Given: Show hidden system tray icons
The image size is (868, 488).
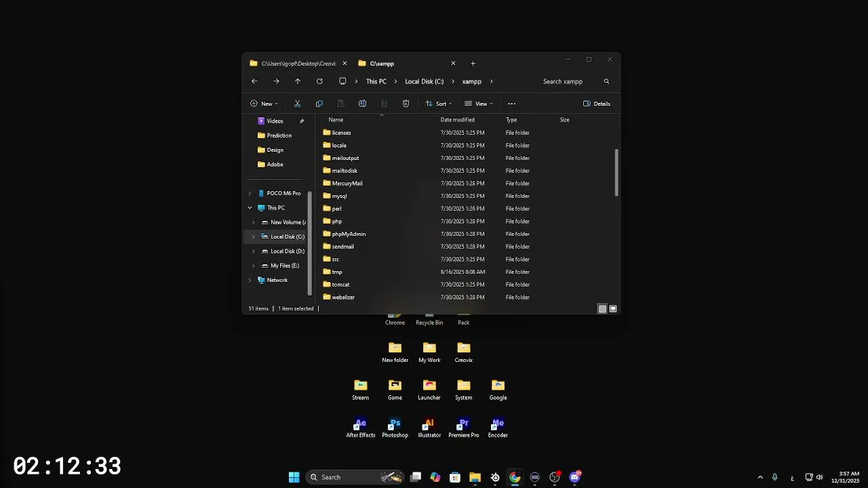Looking at the screenshot, I should pyautogui.click(x=760, y=477).
